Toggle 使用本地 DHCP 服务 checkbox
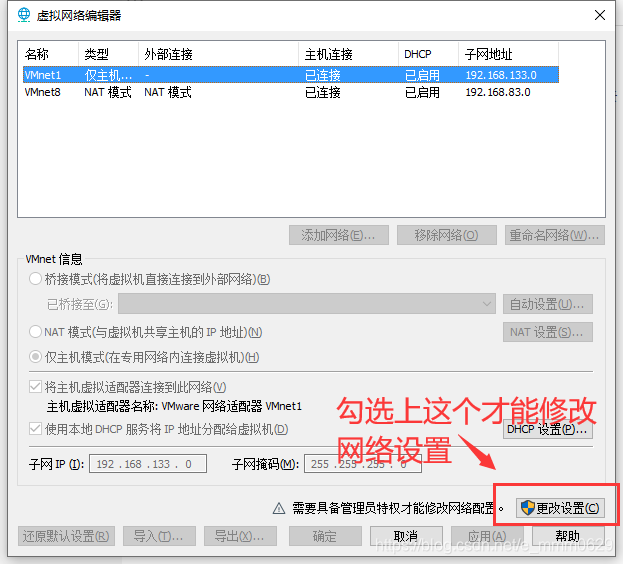The height and width of the screenshot is (564, 623). tap(35, 429)
